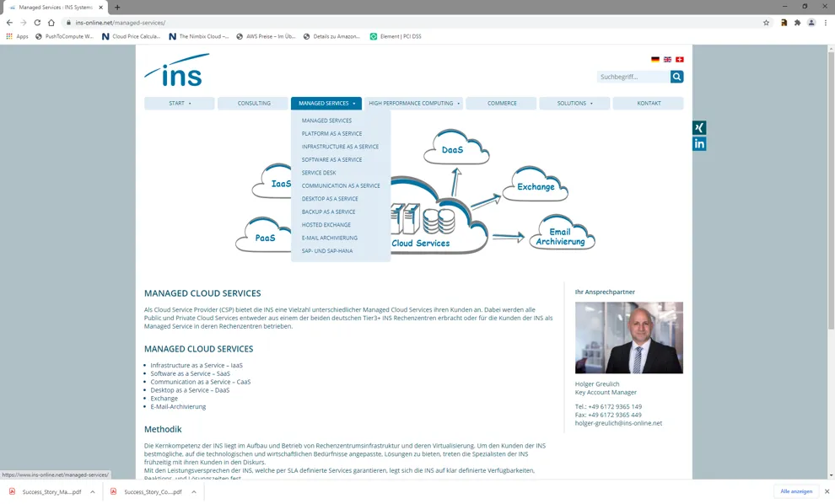Expand the MANAGED SERVICES menu
835x504 pixels.
point(326,104)
